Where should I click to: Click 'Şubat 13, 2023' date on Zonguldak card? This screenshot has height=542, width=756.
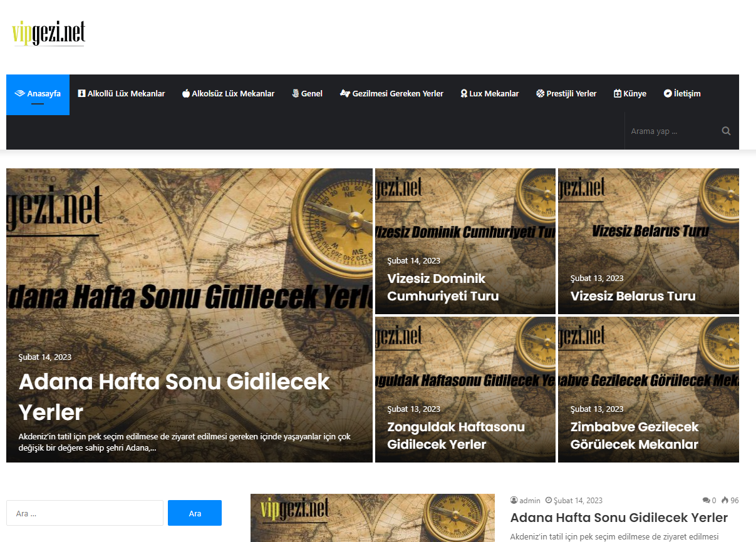click(x=413, y=409)
